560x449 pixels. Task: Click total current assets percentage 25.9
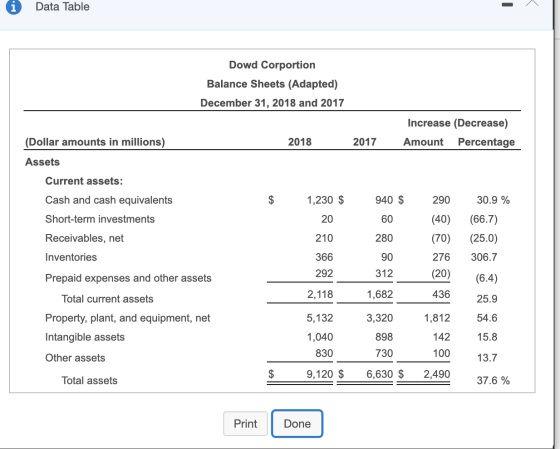pos(487,299)
